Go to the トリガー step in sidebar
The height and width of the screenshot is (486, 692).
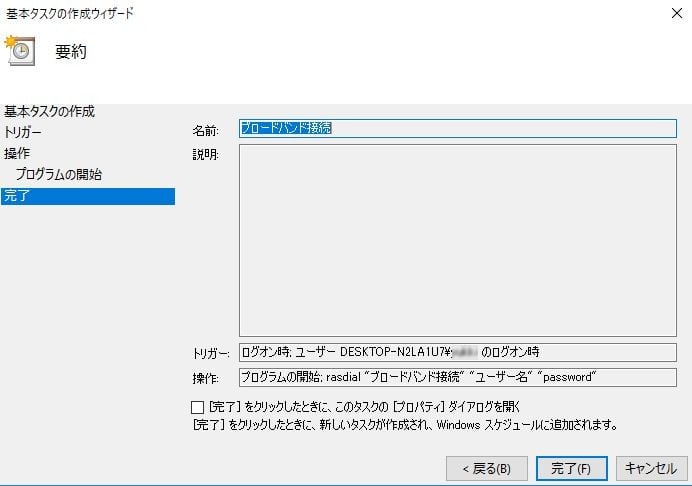click(x=23, y=132)
